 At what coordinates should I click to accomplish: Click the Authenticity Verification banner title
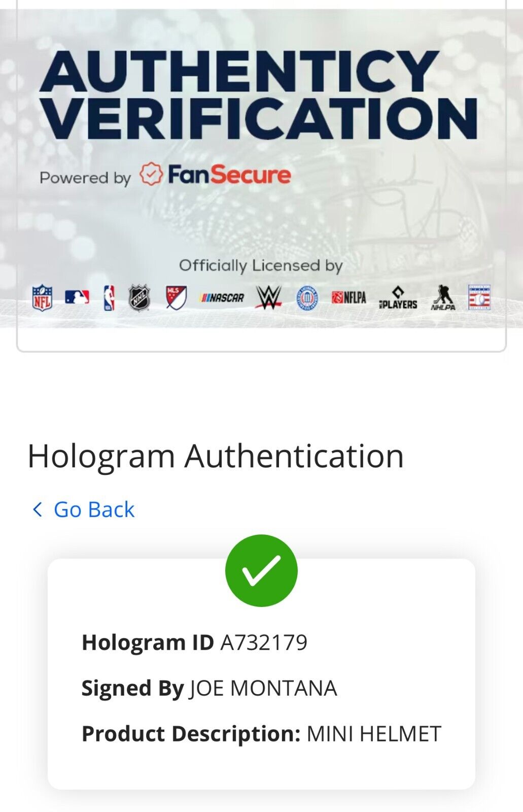(258, 95)
